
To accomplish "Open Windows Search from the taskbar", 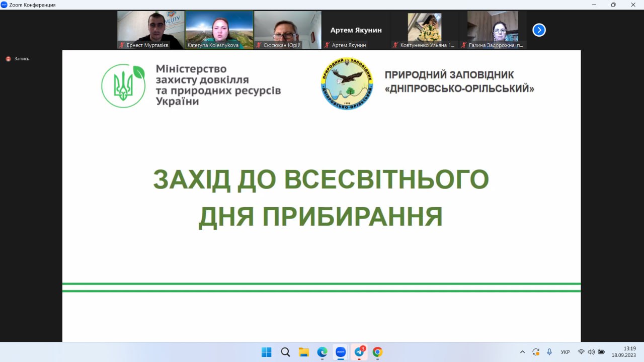I will click(x=285, y=352).
